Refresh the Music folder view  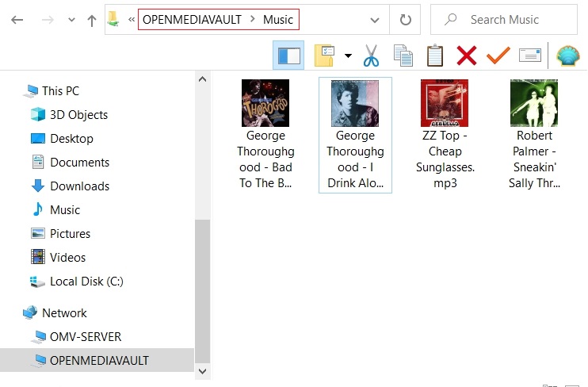[406, 20]
